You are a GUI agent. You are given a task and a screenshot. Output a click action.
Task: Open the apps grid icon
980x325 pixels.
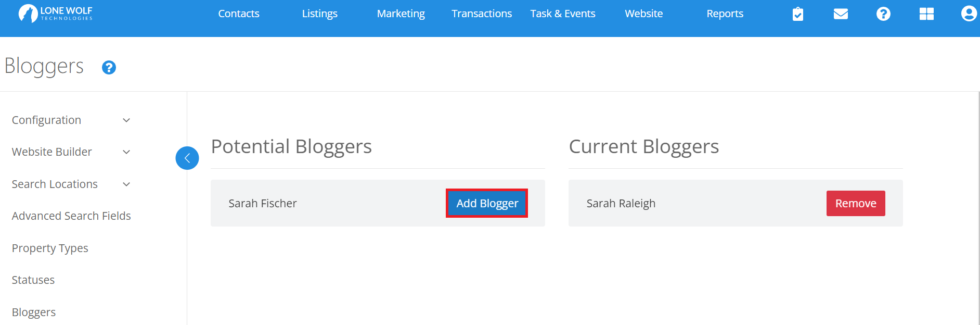click(926, 14)
